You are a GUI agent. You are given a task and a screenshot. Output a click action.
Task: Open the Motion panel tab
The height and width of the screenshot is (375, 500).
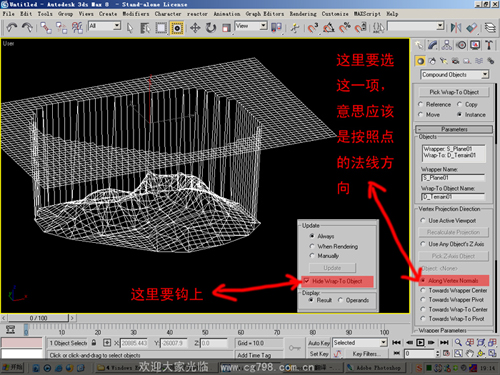(x=461, y=45)
